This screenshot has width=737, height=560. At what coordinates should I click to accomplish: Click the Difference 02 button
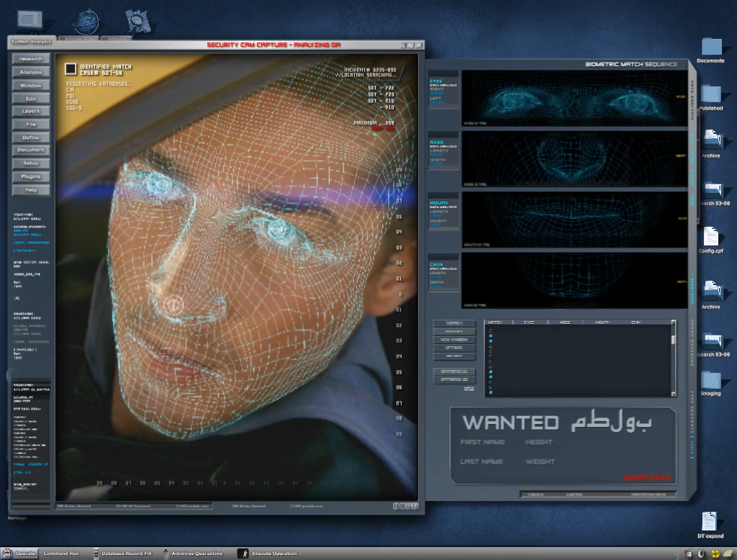[x=453, y=379]
